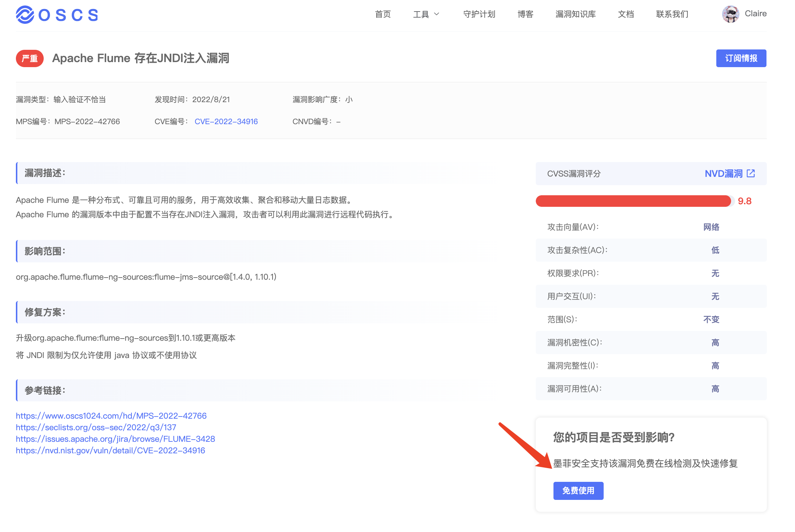Open the CVE-2022-34916 identifier link

pos(226,122)
